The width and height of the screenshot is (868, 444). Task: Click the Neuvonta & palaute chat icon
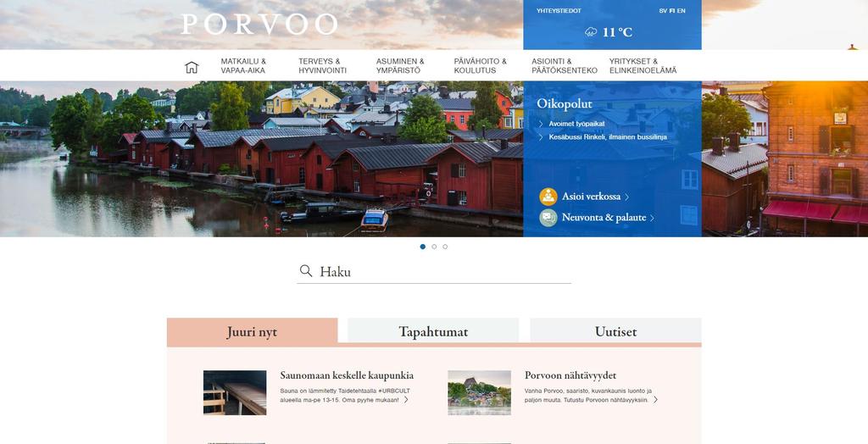tap(548, 218)
